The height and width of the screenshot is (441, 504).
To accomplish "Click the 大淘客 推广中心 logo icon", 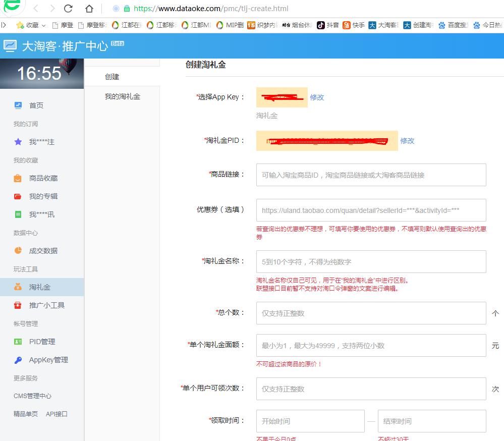I will [x=10, y=46].
